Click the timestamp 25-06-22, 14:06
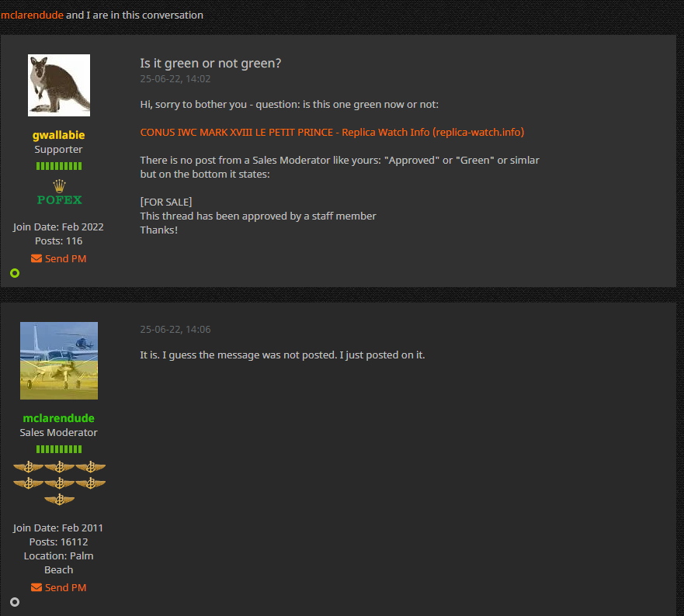This screenshot has width=684, height=616. (175, 329)
